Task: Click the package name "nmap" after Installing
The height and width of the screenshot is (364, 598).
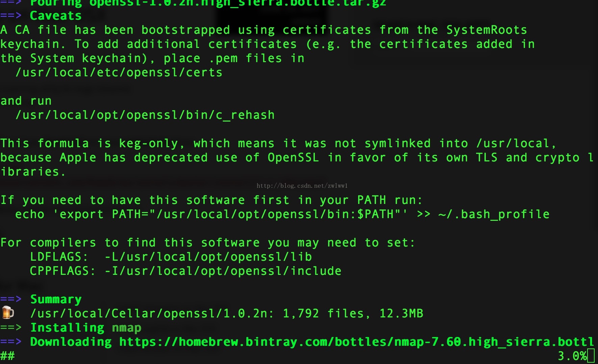Action: pyautogui.click(x=127, y=328)
